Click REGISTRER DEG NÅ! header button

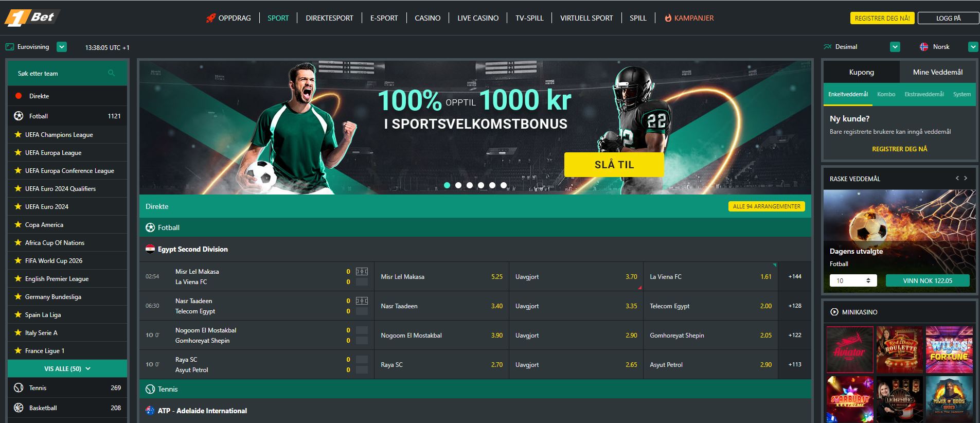(x=882, y=18)
